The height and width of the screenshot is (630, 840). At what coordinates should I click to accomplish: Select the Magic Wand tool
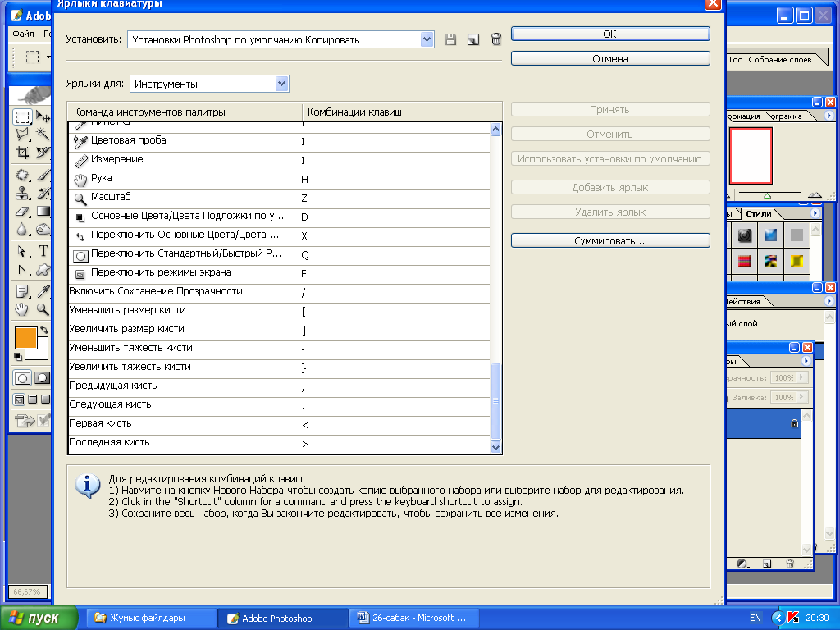(43, 134)
